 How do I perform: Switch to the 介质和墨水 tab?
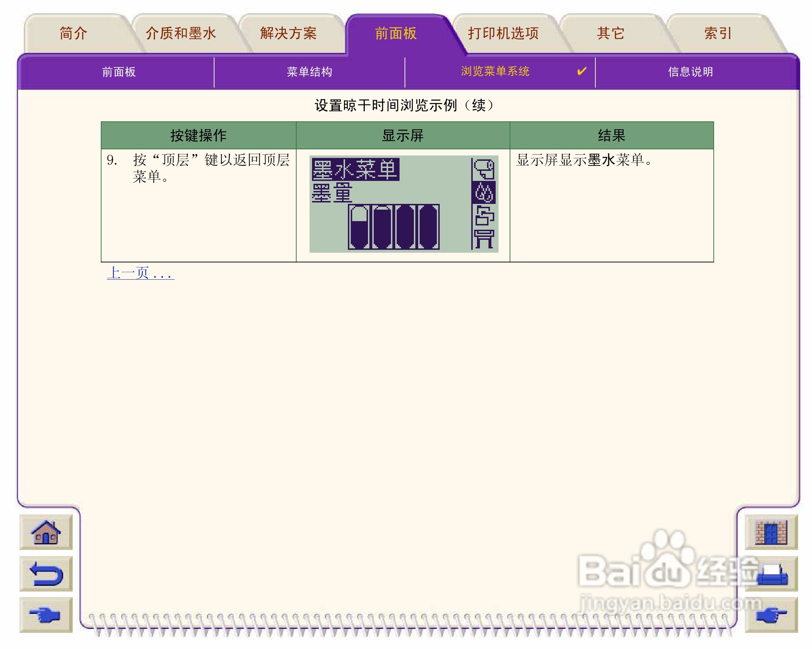(181, 33)
